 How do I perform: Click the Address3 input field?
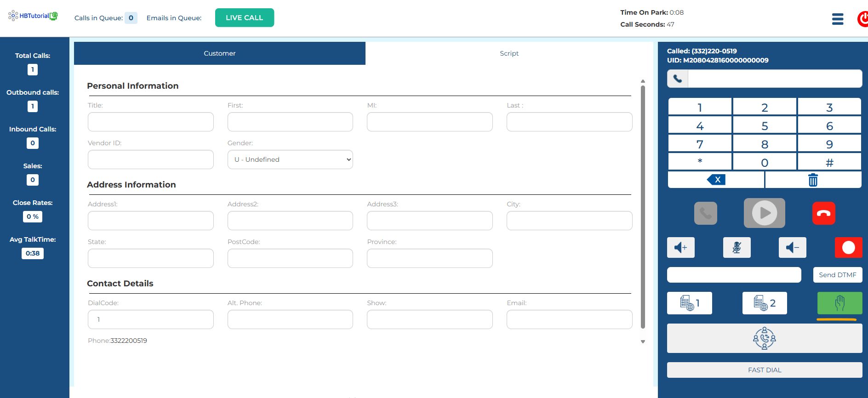click(x=430, y=221)
